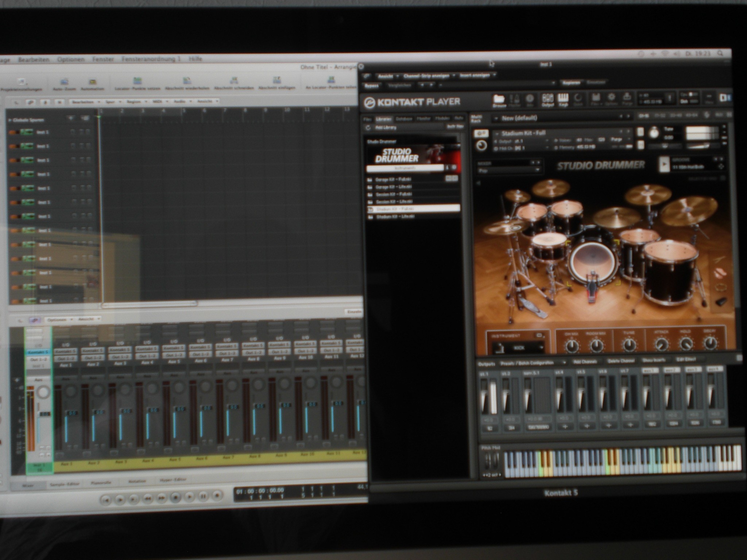This screenshot has width=747, height=560.
Task: Toggle aux 1 output channel label in Kontakt
Action: pos(650,370)
